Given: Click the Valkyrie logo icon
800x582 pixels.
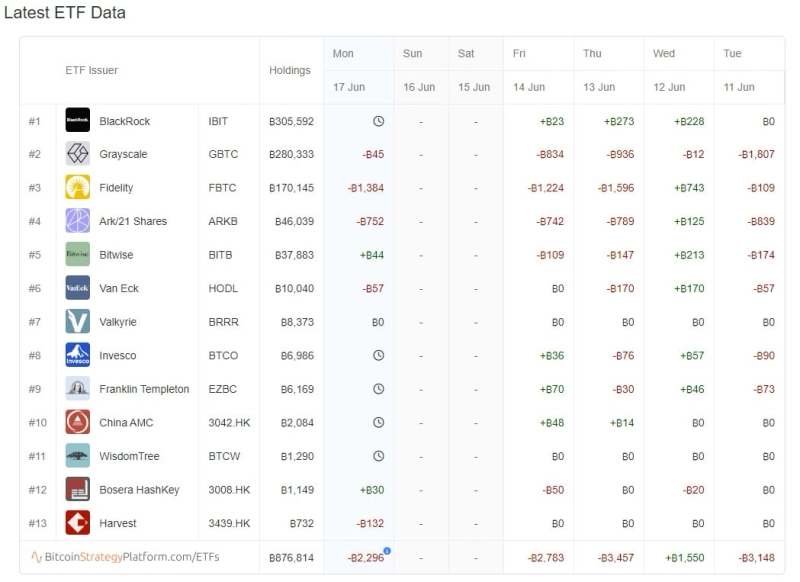Looking at the screenshot, I should click(77, 322).
